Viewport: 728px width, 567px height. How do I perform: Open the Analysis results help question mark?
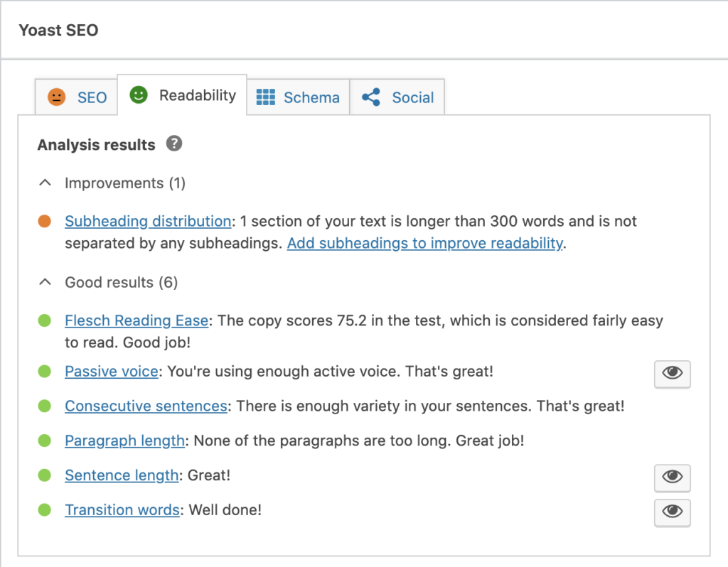pyautogui.click(x=173, y=144)
